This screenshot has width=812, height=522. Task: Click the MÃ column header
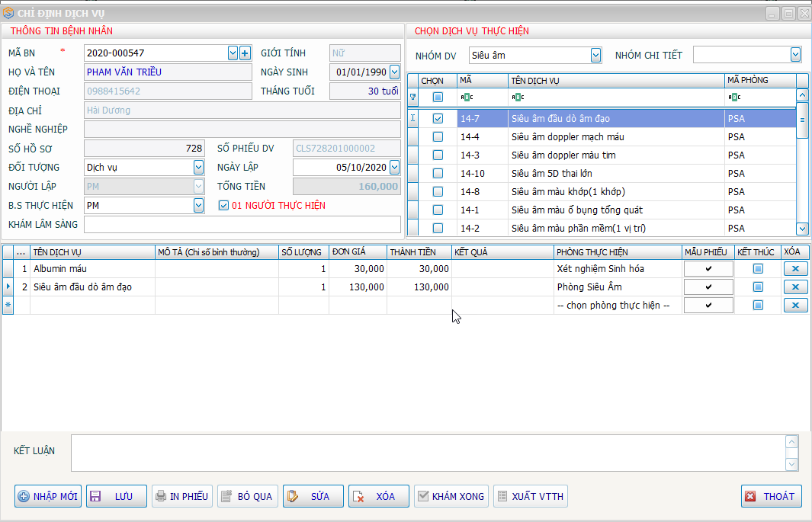click(483, 80)
